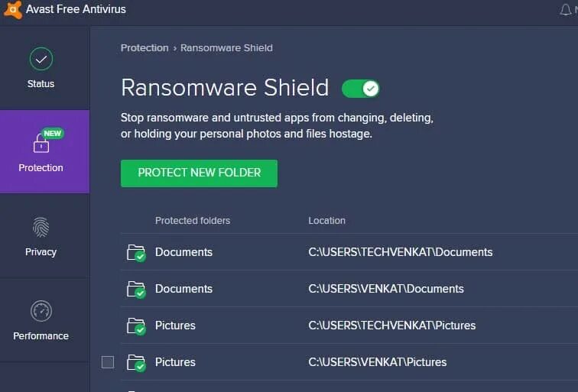
Task: Click the Avast logo icon
Action: click(13, 10)
